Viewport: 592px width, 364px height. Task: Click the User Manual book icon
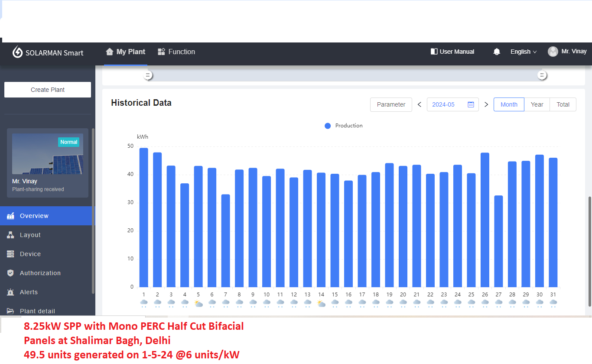point(434,52)
